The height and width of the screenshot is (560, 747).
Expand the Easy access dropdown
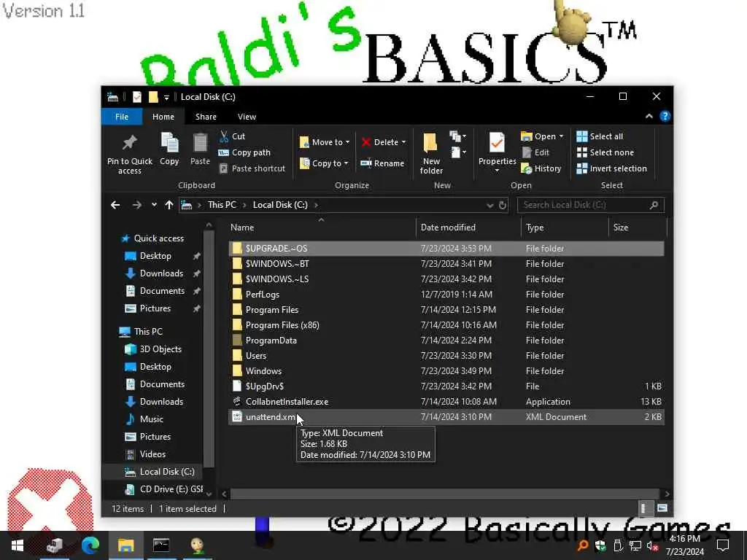[x=458, y=152]
